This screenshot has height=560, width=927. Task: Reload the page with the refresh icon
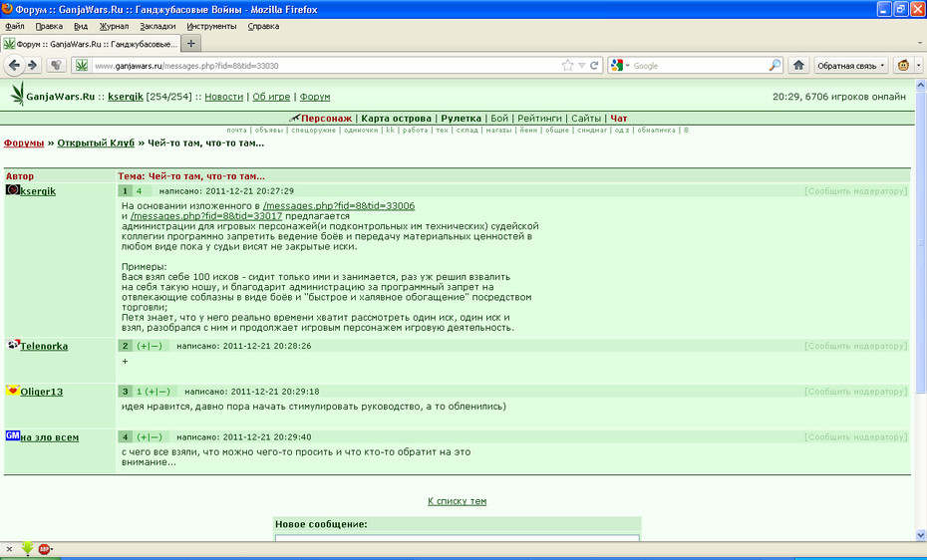[594, 66]
